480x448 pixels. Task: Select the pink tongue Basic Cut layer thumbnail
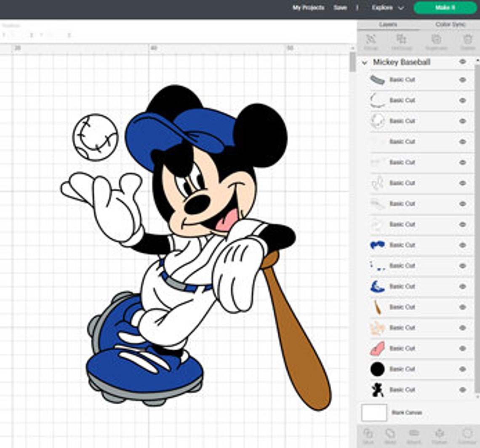(x=377, y=348)
